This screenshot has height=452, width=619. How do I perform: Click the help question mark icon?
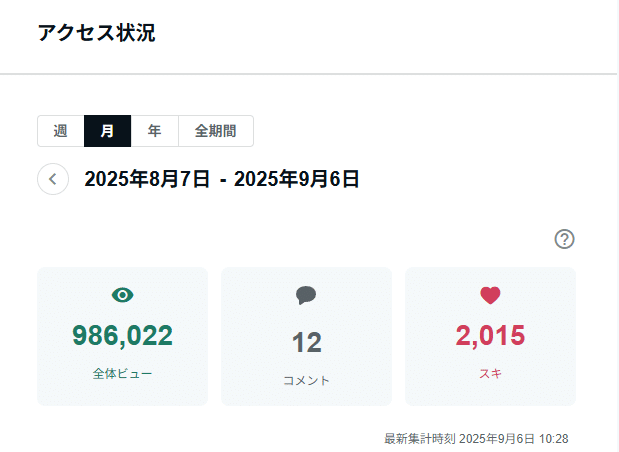[565, 239]
